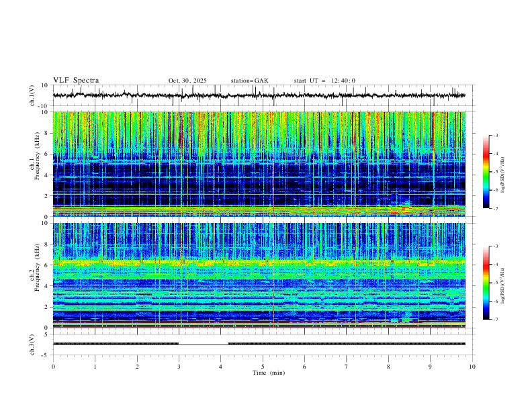This screenshot has height=411, width=532.
Task: Click the 'VLF Spectra' plot title
Action: (76, 81)
